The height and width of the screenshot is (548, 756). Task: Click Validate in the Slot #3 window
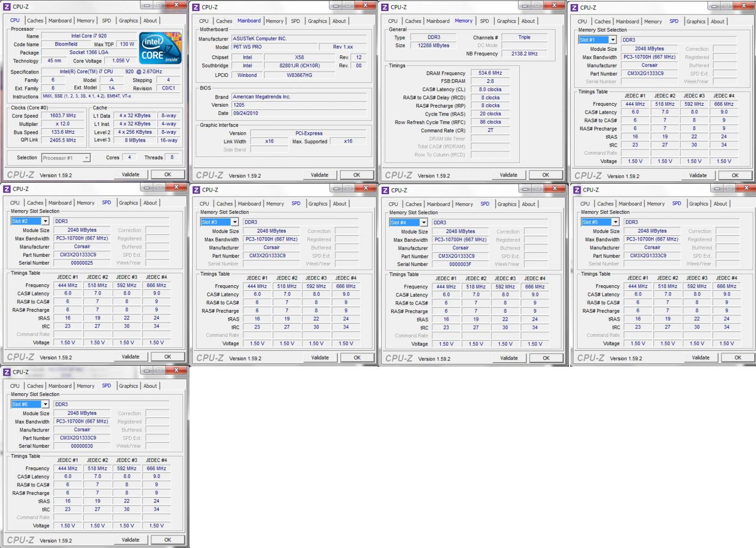tap(320, 358)
